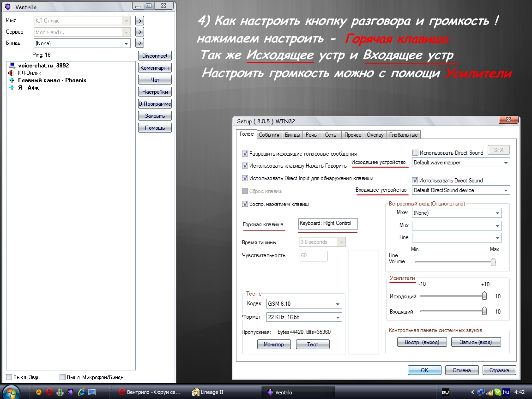The width and height of the screenshot is (532, 399).
Task: Select the voice-chat.ru_3892 server icon
Action: pyautogui.click(x=12, y=66)
